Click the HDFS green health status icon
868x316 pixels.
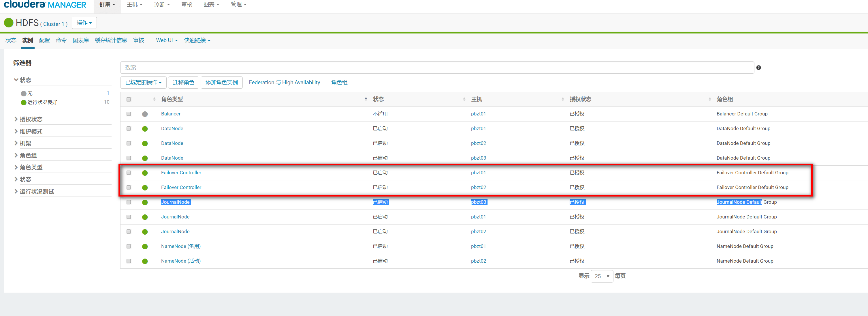[8, 23]
